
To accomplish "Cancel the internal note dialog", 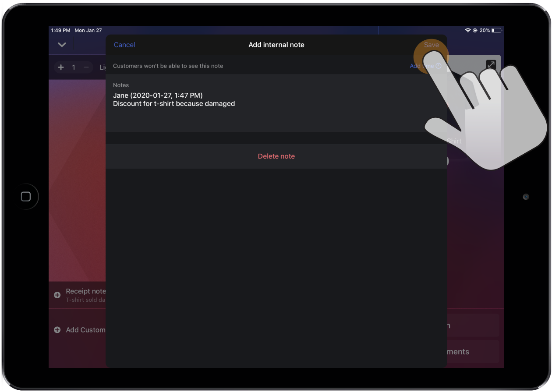I will click(124, 45).
